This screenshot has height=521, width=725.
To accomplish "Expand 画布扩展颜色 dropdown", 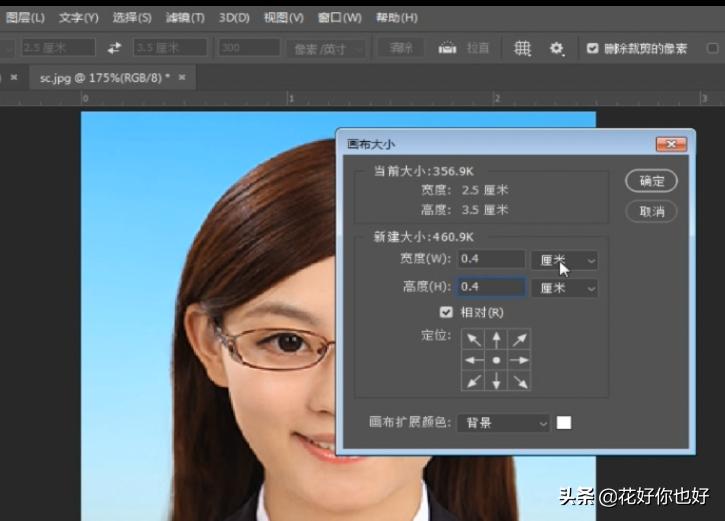I will 504,423.
